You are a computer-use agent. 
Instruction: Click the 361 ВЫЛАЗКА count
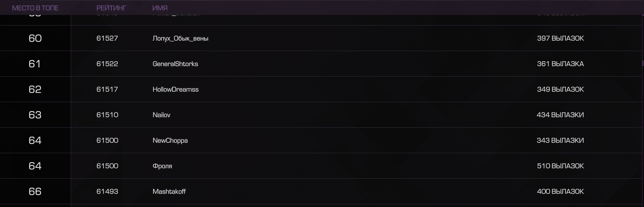[x=560, y=64]
